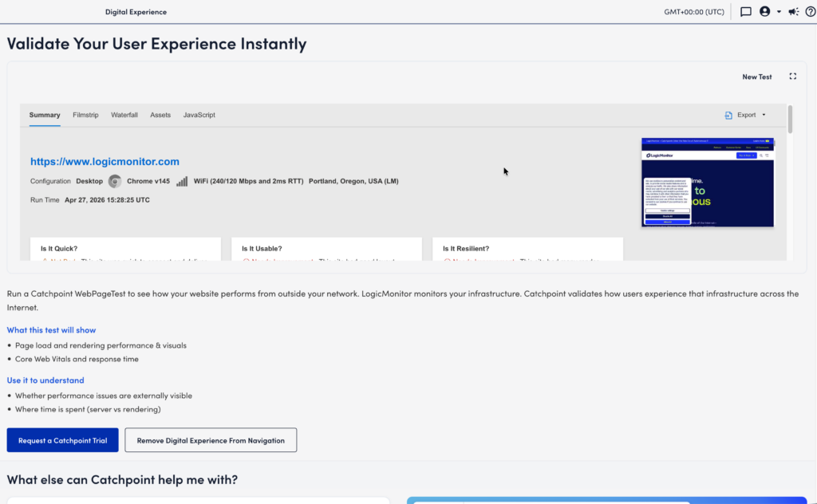Click Request a Catchpoint Trial button
817x504 pixels.
coord(62,440)
